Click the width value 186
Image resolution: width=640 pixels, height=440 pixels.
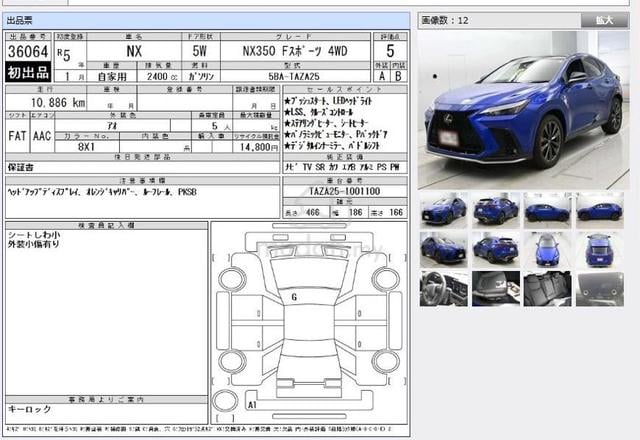point(355,212)
